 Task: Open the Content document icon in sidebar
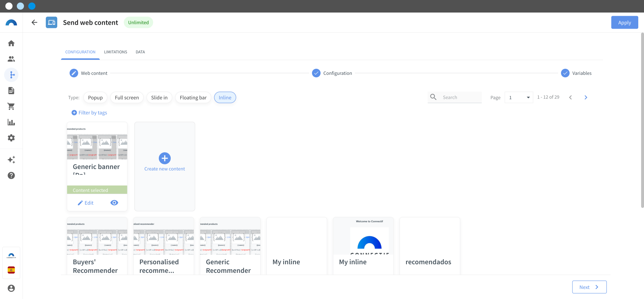[x=11, y=91]
